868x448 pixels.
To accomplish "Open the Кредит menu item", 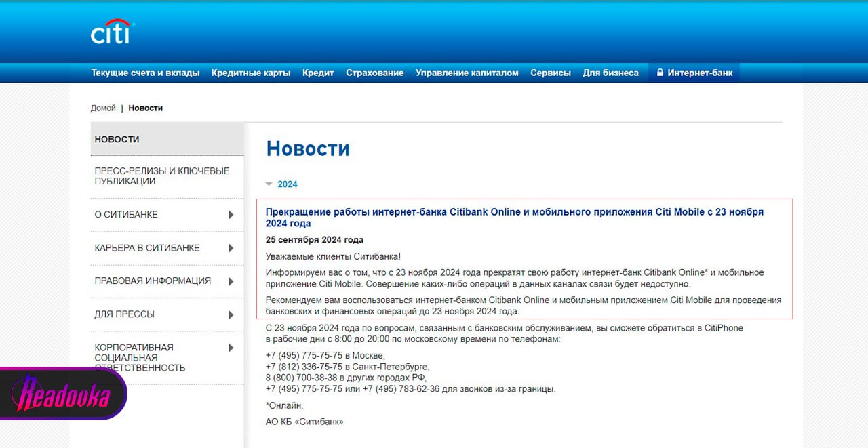I will 318,73.
